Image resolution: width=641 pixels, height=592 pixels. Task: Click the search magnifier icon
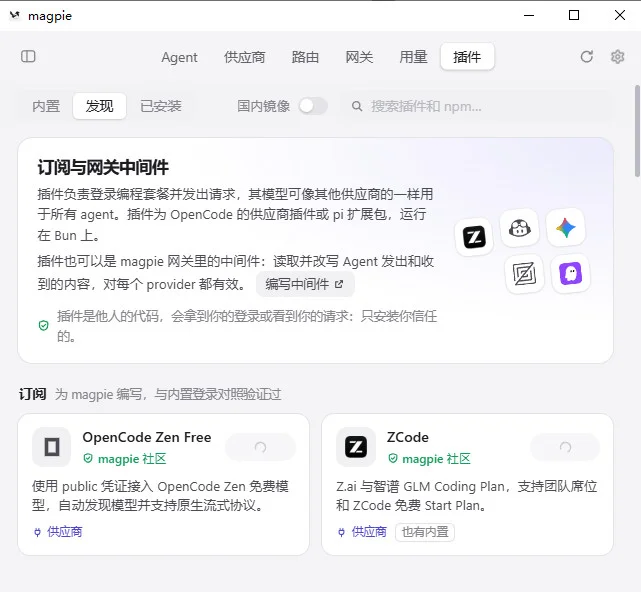pyautogui.click(x=357, y=106)
